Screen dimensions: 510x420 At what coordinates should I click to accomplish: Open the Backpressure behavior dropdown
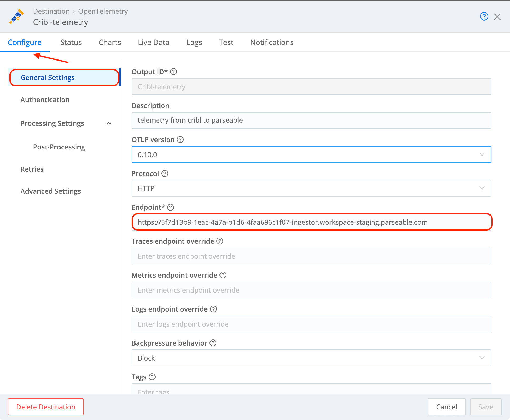pos(482,358)
